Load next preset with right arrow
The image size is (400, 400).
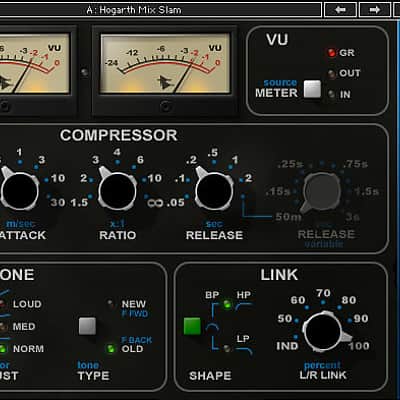375,10
